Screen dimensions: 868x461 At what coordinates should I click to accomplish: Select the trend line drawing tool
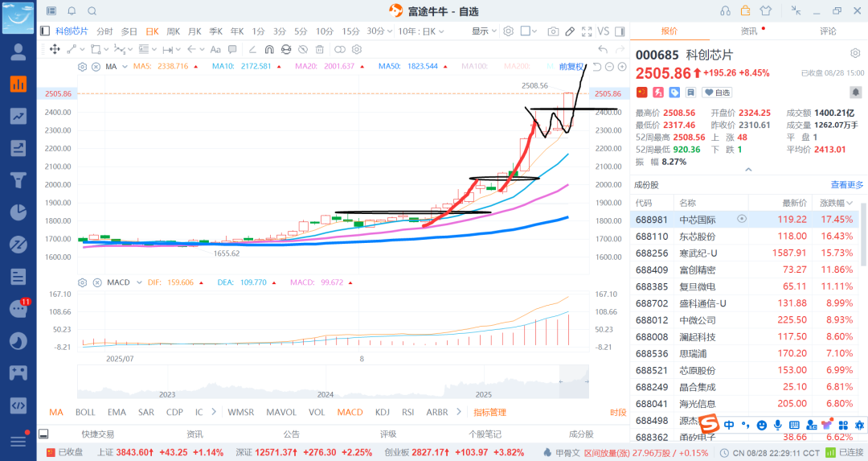72,49
